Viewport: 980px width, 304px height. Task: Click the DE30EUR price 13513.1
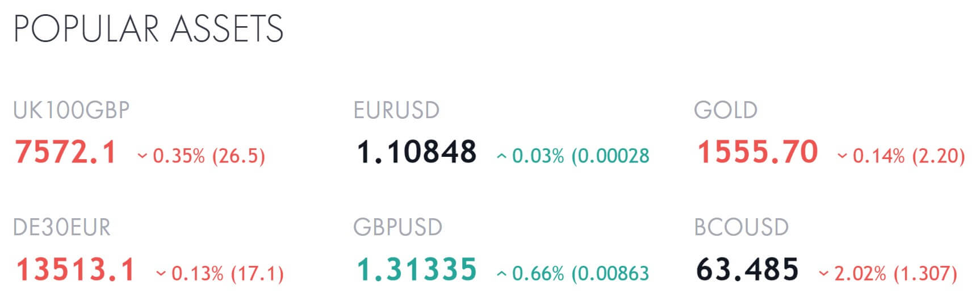(x=76, y=270)
